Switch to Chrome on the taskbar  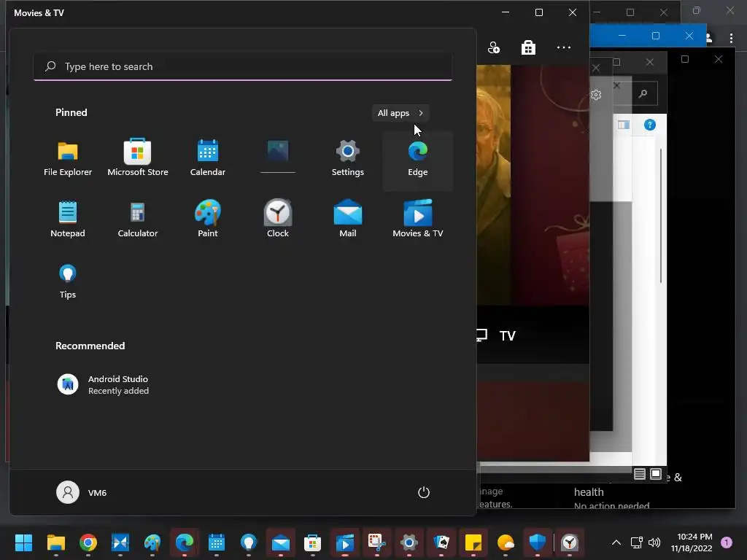pyautogui.click(x=88, y=542)
